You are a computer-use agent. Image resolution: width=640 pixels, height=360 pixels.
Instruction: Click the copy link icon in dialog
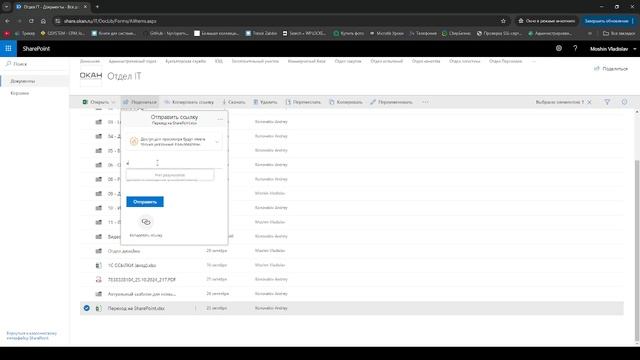pyautogui.click(x=146, y=222)
